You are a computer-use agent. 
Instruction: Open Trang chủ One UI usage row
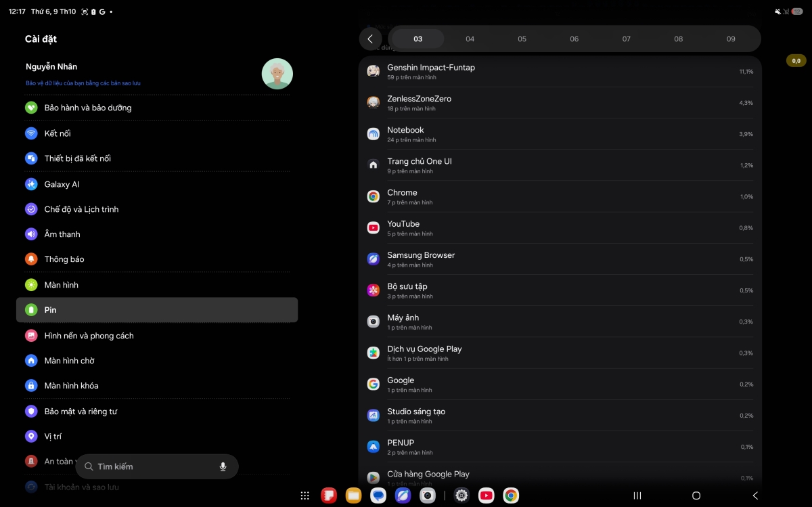coord(560,165)
